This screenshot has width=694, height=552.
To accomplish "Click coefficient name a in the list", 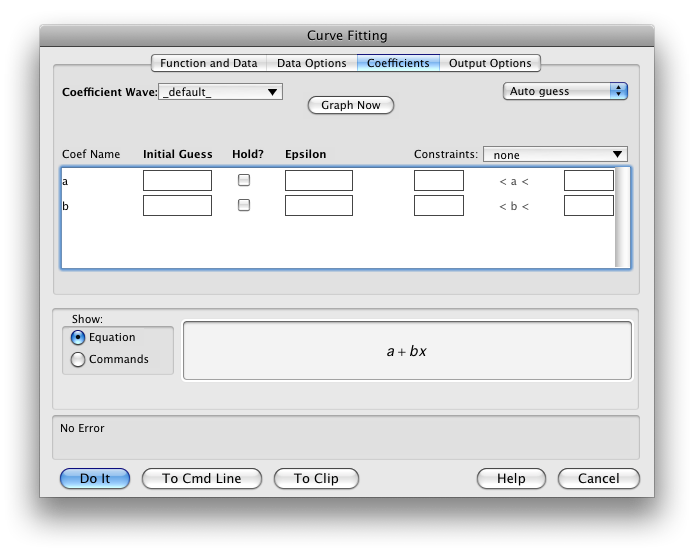I will pyautogui.click(x=65, y=181).
